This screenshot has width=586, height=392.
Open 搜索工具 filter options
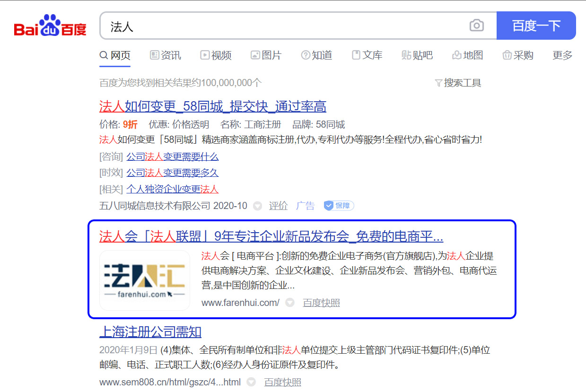coord(458,83)
